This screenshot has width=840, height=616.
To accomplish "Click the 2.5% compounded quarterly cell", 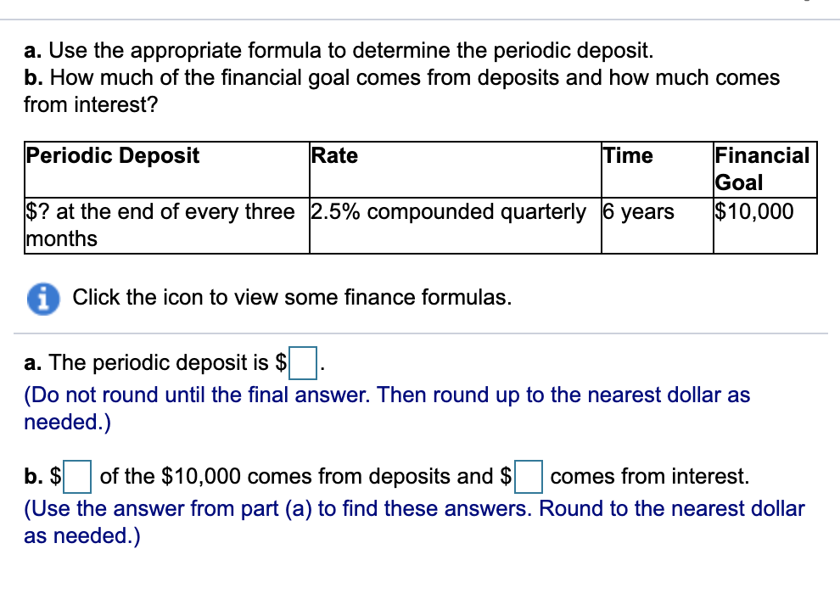I will [x=451, y=212].
